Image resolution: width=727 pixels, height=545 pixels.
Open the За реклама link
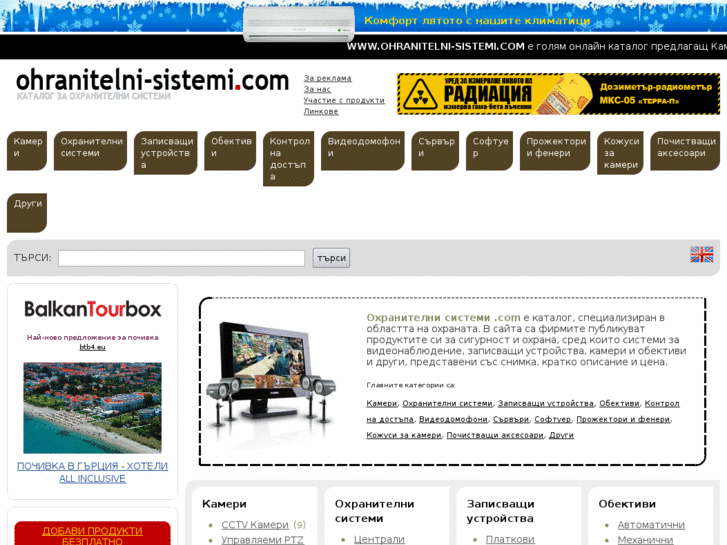tap(327, 78)
